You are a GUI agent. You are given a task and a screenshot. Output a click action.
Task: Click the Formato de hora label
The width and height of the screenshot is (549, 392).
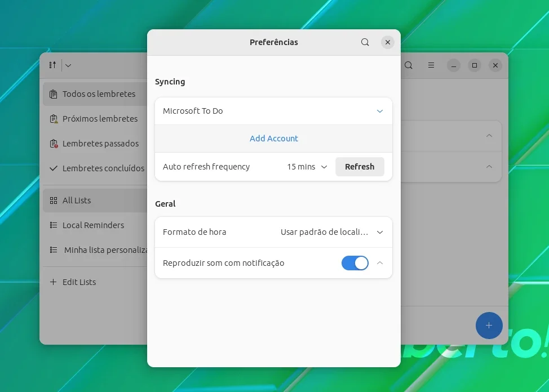pyautogui.click(x=194, y=232)
